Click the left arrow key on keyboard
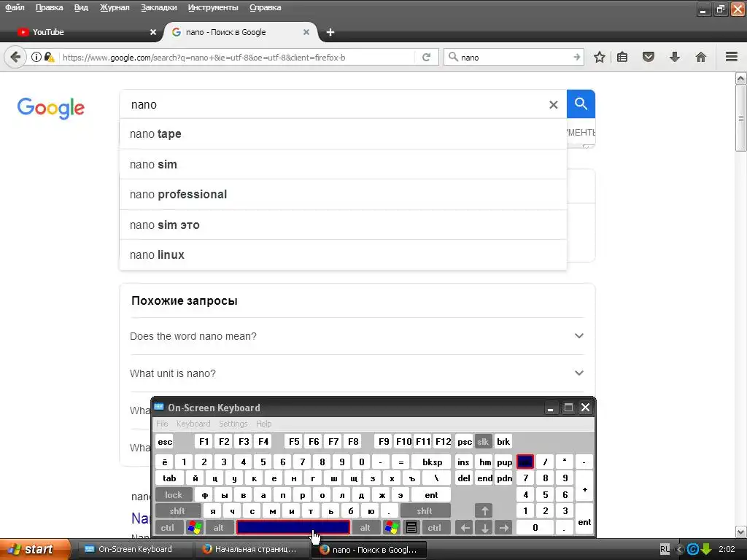 [465, 527]
